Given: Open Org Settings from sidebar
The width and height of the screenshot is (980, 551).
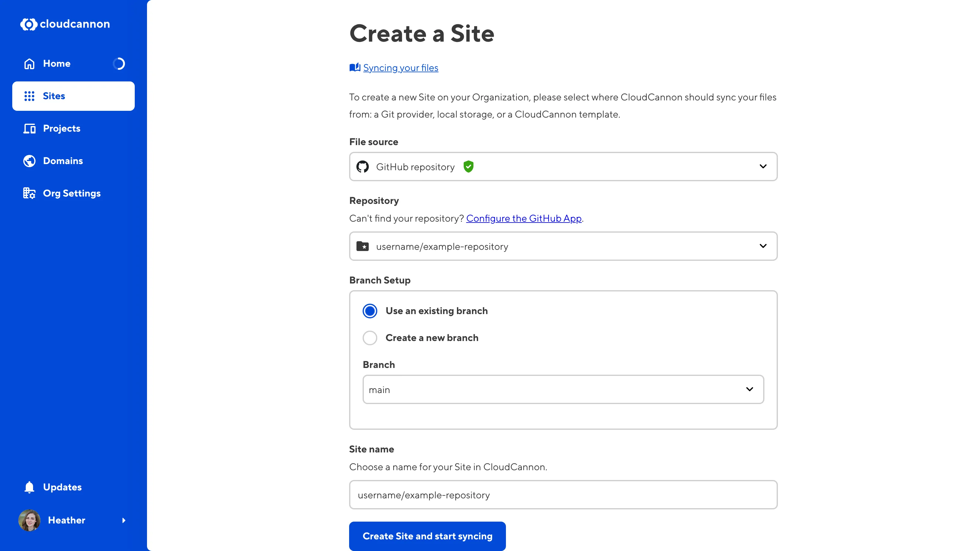Looking at the screenshot, I should pos(72,193).
